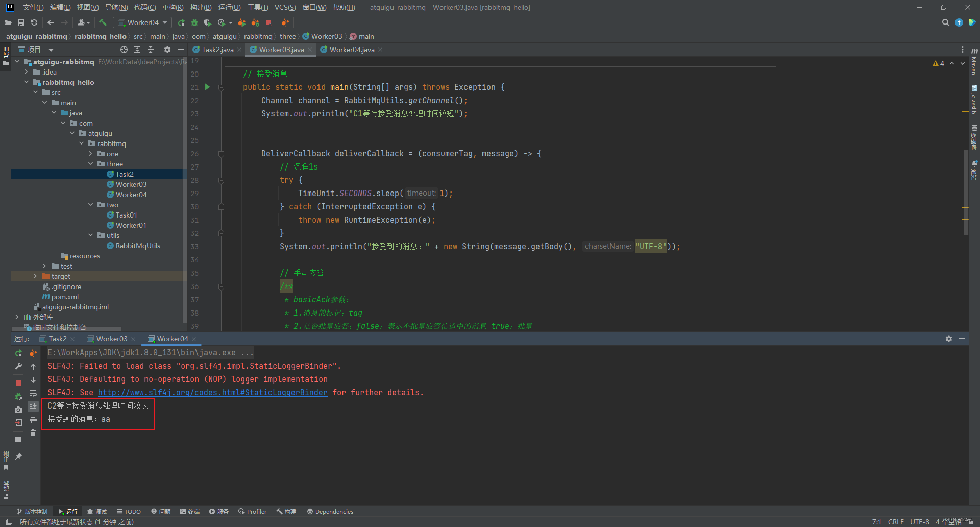Click the print icon in the console toolbar

(x=33, y=420)
